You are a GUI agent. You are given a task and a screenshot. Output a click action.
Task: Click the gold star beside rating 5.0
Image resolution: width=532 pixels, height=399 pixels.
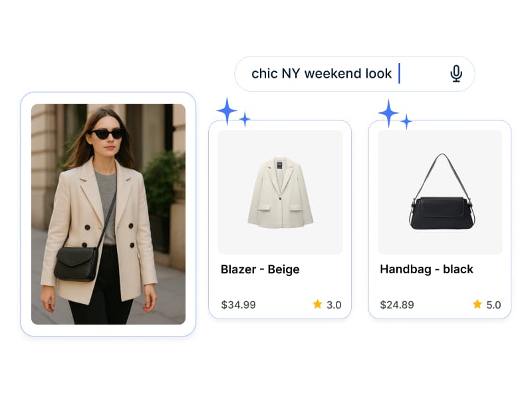click(477, 304)
